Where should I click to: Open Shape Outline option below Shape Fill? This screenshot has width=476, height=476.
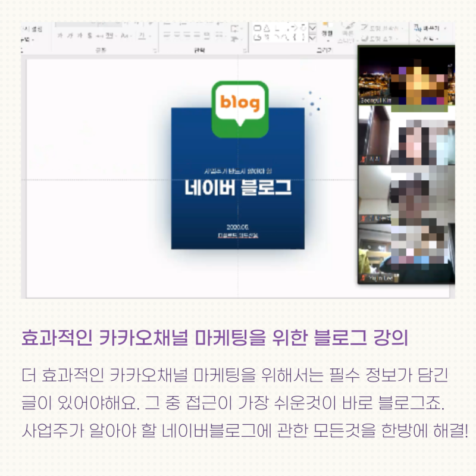(380, 39)
